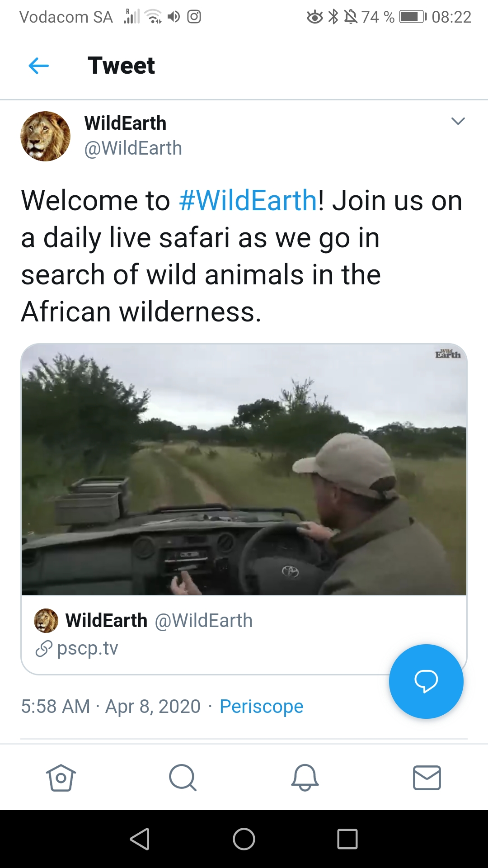Tap the @WildEarth handle under name
Viewport: 488px width, 868px height.
(x=133, y=148)
